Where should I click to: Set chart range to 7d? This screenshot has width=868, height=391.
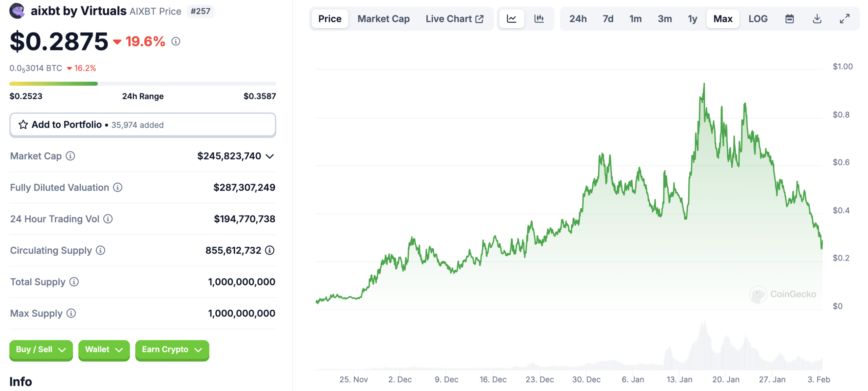pyautogui.click(x=608, y=19)
